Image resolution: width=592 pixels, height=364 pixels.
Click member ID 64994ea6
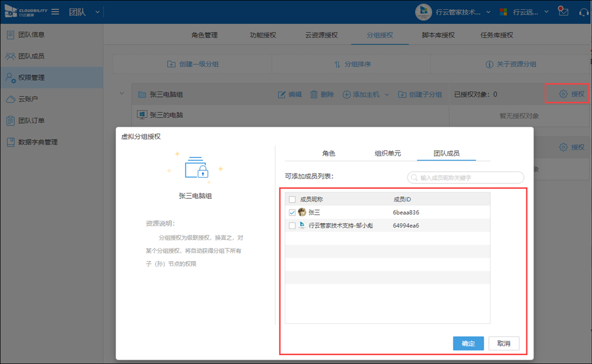tap(406, 226)
